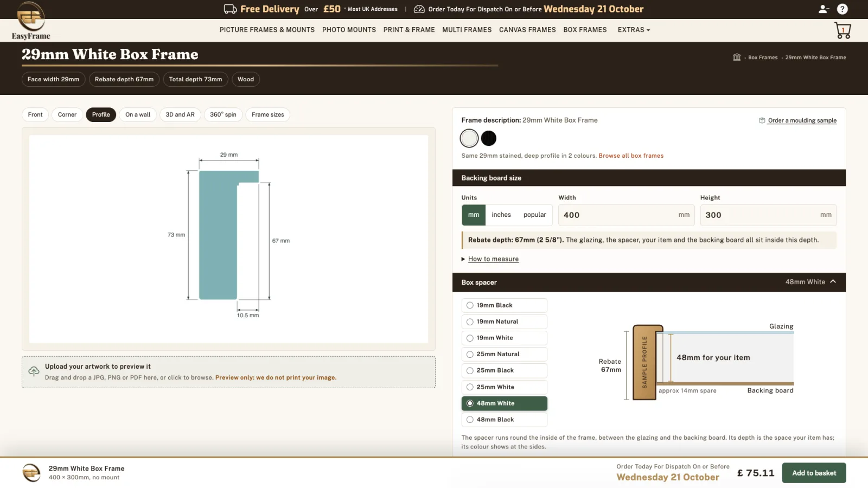This screenshot has height=488, width=868.
Task: Click the frame thumbnail in bottom bar
Action: click(x=31, y=473)
